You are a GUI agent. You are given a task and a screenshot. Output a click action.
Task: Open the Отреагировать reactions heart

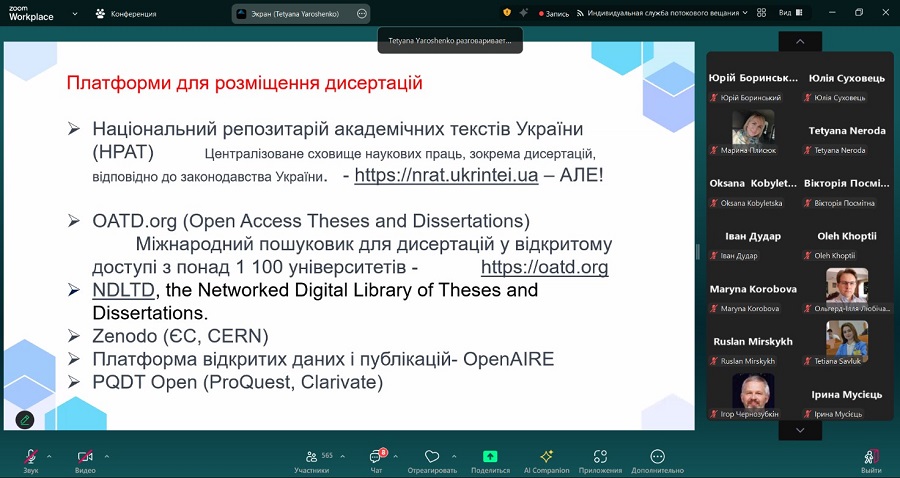[432, 461]
